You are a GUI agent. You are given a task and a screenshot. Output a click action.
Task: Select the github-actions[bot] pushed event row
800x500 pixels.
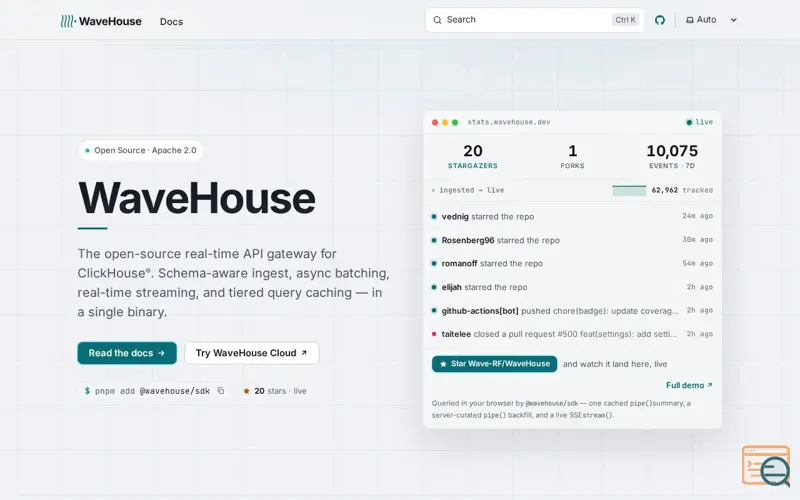572,310
